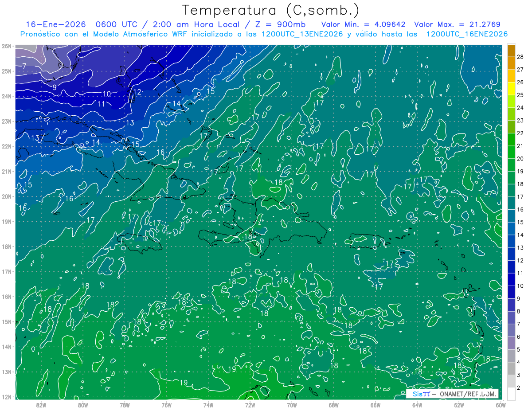
Task: Click the '19N' latitude axis label
Action: (x=7, y=221)
